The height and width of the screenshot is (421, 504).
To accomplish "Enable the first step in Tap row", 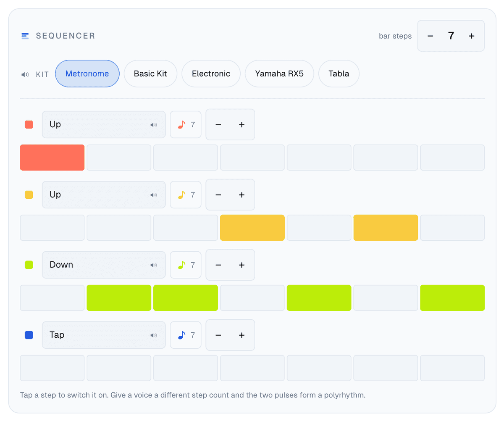I will point(52,368).
